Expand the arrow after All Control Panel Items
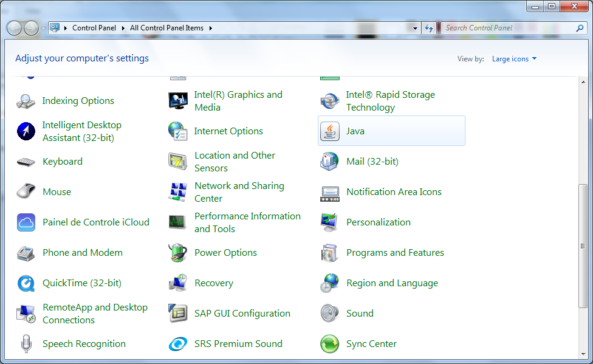This screenshot has width=593, height=364. pos(210,28)
